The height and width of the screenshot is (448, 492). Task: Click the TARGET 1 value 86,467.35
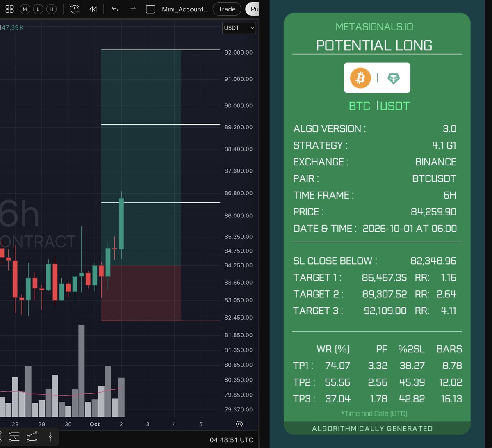(x=384, y=278)
